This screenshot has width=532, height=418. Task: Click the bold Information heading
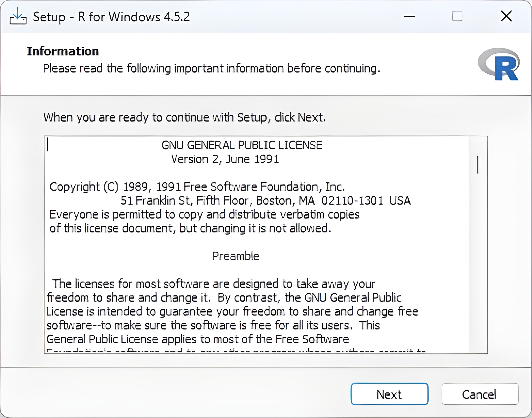(x=63, y=51)
